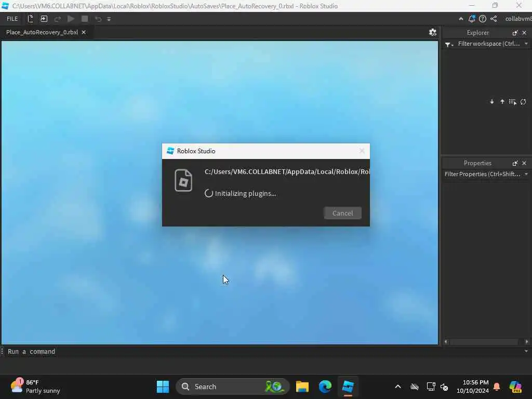Screen dimensions: 532x399
Task: Open Studio notifications bell
Action: click(472, 19)
